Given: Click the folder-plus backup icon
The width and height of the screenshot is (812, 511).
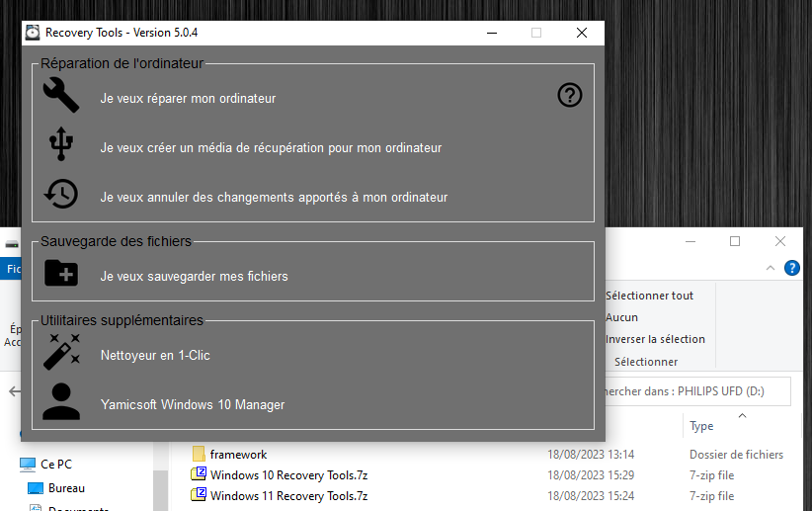Looking at the screenshot, I should pos(61,273).
